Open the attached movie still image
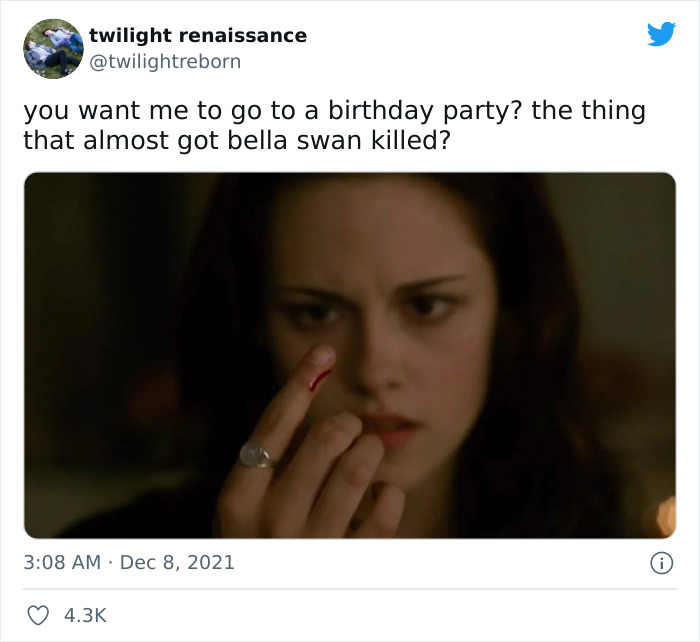The image size is (700, 642). tap(350, 355)
